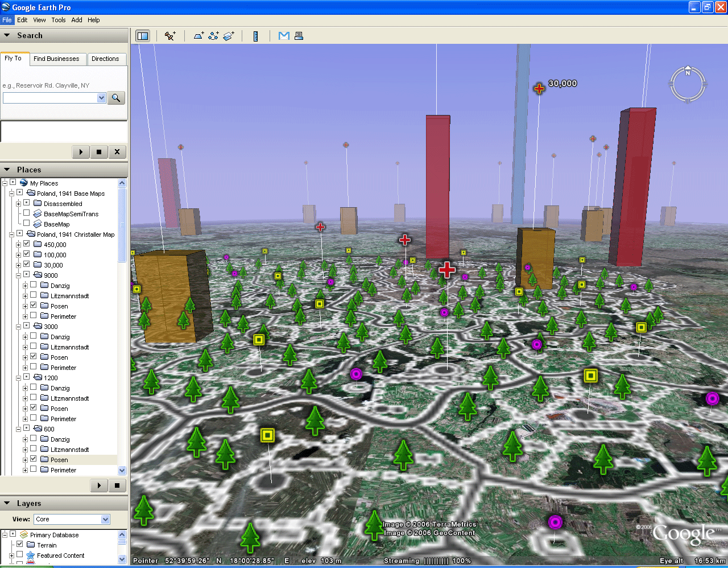The height and width of the screenshot is (568, 728).
Task: Click the Disassembled folder icon
Action: (x=38, y=203)
